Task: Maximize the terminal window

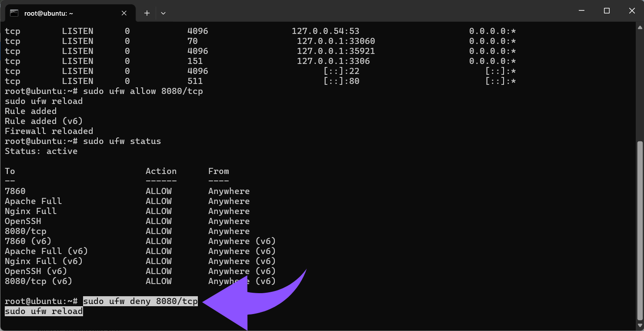Action: 607,11
